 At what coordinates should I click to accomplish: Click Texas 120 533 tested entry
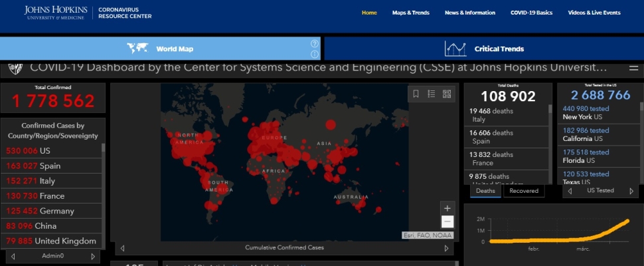coord(598,177)
